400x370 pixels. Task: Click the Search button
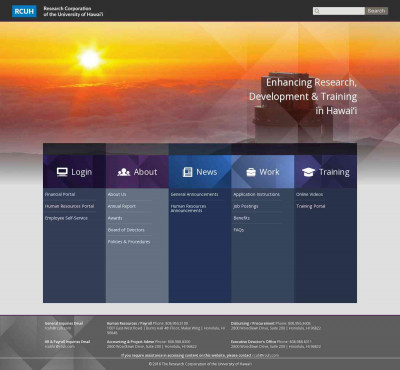(x=376, y=11)
